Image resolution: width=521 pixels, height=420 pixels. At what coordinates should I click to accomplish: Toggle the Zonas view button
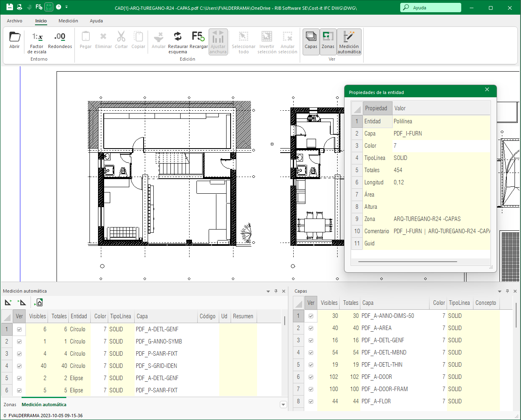click(x=328, y=41)
